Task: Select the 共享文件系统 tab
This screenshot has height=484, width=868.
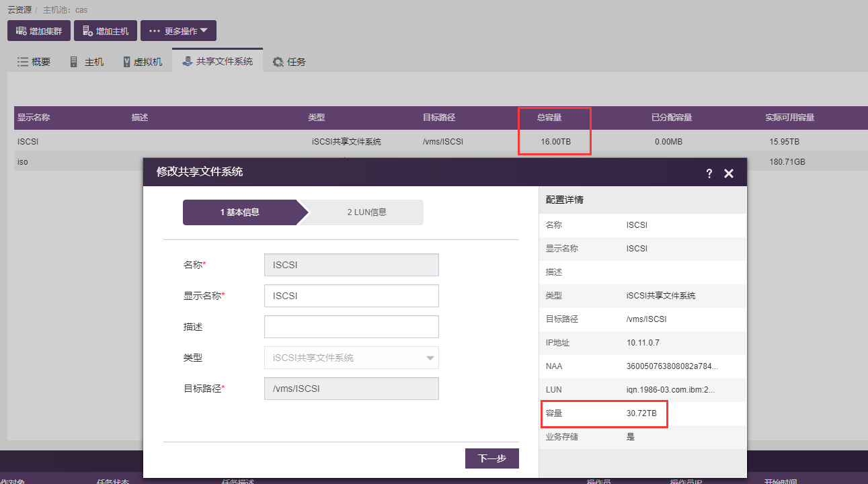Action: click(x=217, y=61)
